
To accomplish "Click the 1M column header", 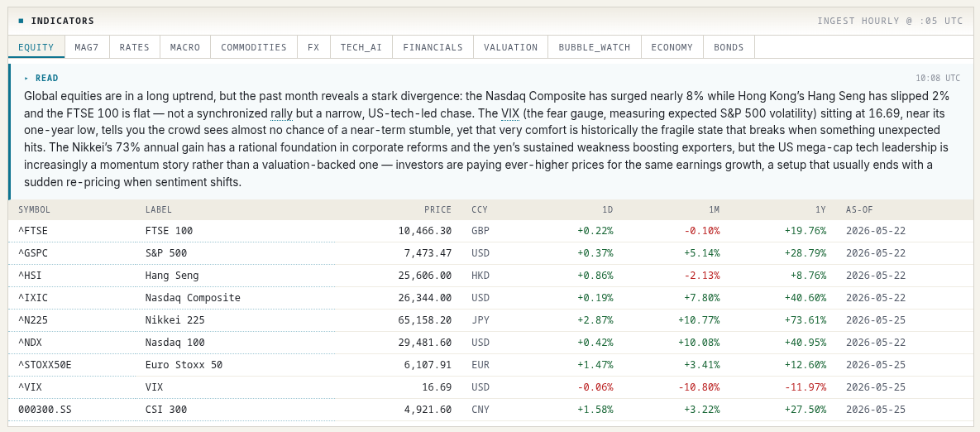I will click(715, 210).
